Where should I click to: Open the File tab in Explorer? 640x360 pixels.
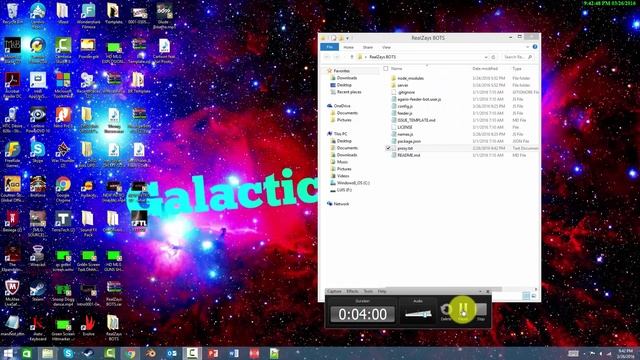tap(329, 47)
